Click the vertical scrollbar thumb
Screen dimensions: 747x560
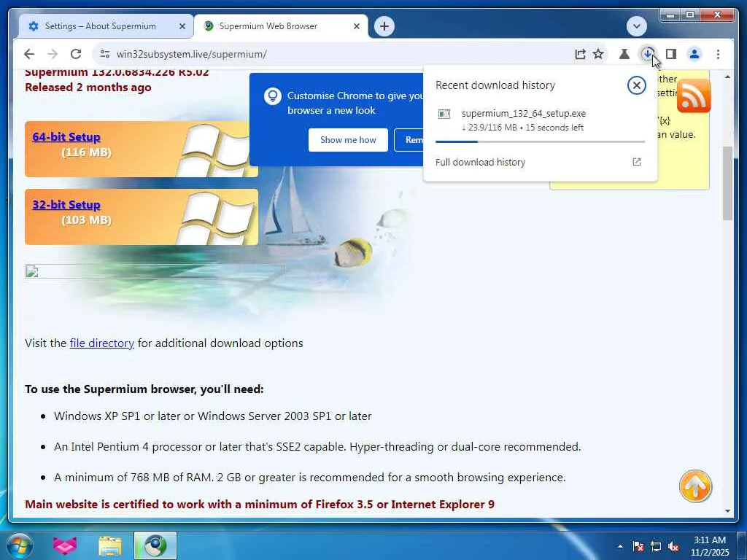pyautogui.click(x=727, y=183)
